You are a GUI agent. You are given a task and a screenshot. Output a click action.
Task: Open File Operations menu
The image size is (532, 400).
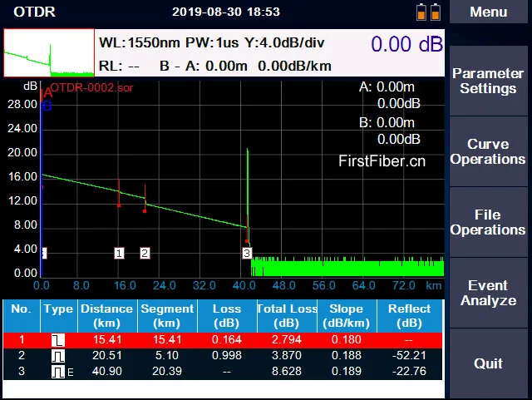pos(489,222)
